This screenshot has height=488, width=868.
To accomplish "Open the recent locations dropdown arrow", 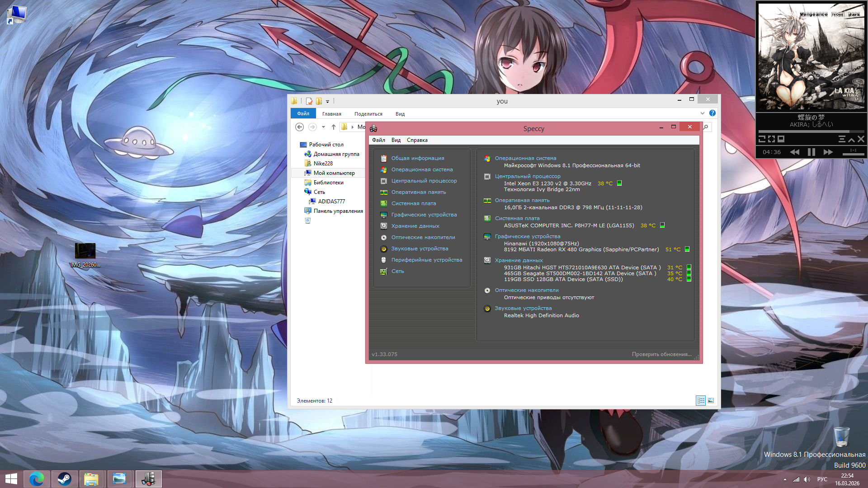I will (x=323, y=127).
